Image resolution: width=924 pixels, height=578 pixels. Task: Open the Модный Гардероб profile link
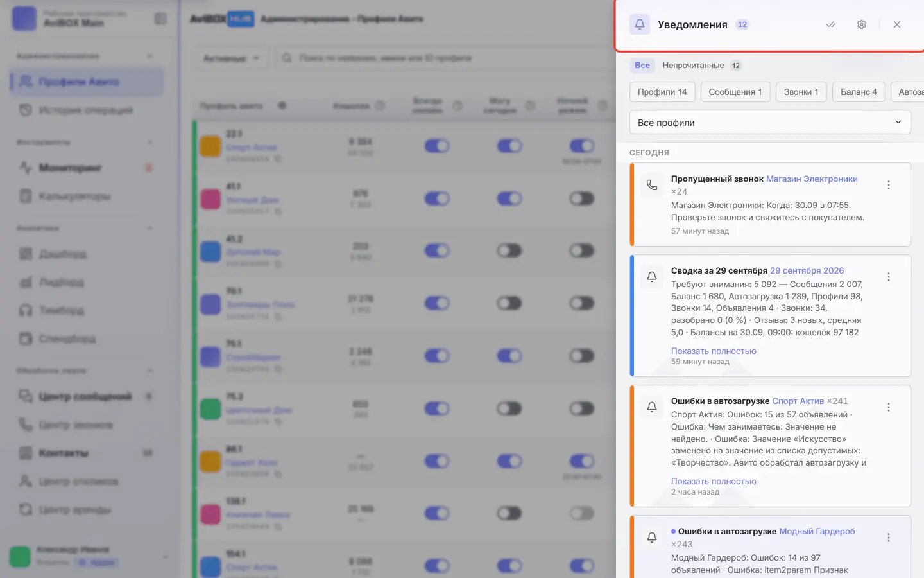click(817, 532)
